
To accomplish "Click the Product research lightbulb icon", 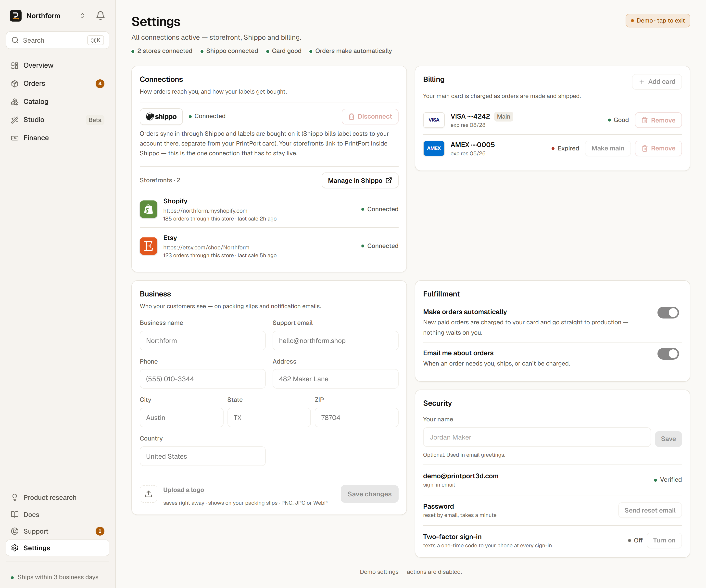I will click(14, 497).
